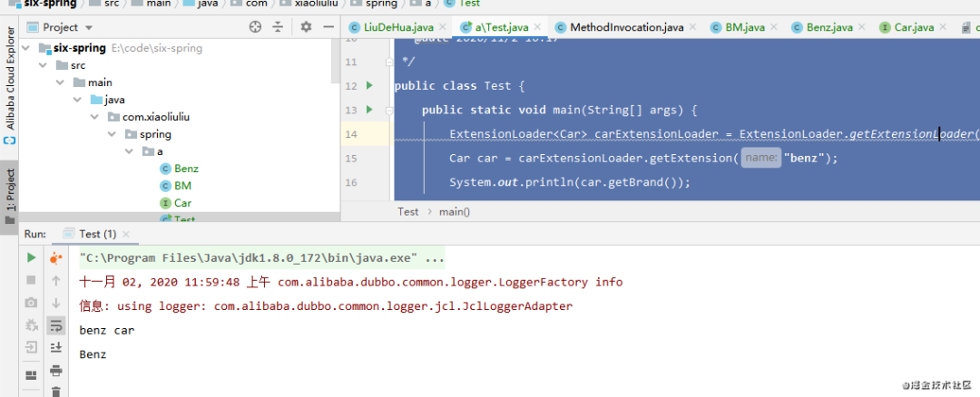The width and height of the screenshot is (980, 397).
Task: Click the orange profiler icon in console toolbar
Action: click(x=55, y=257)
